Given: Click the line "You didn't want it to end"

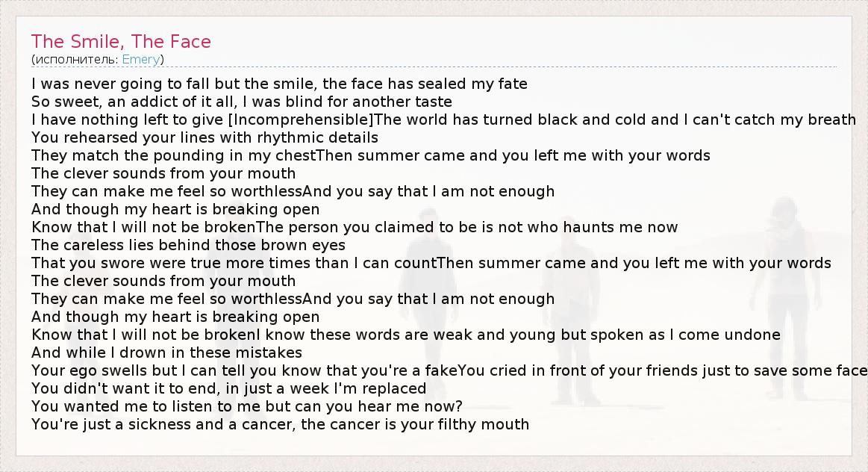Looking at the screenshot, I should (228, 388).
